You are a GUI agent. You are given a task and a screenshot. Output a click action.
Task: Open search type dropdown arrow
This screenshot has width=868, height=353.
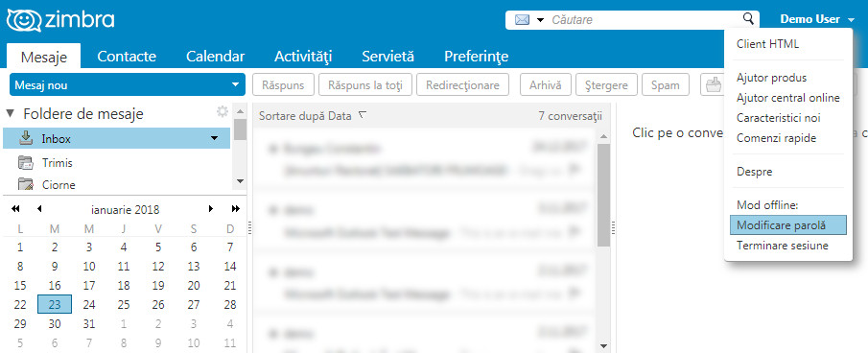[x=540, y=20]
